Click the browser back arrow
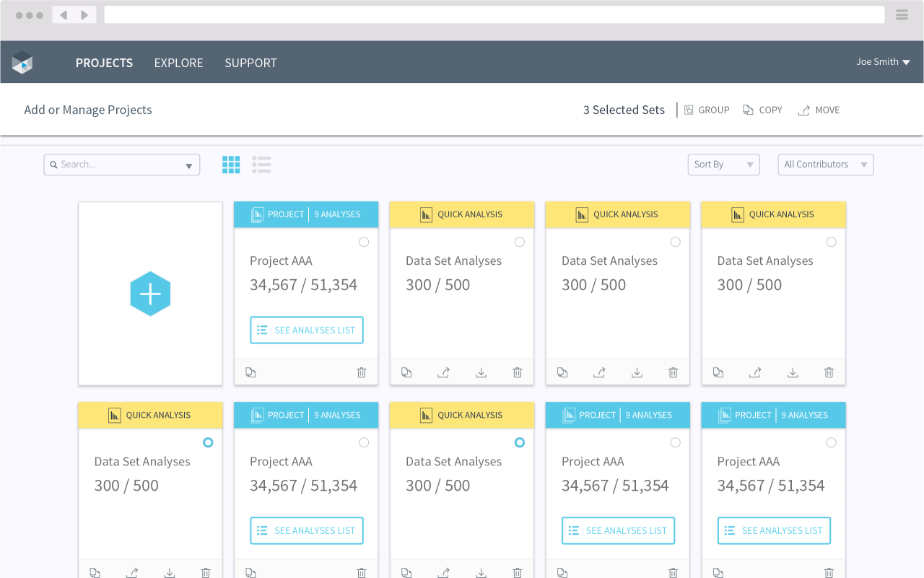Viewport: 924px width, 578px height. [64, 15]
